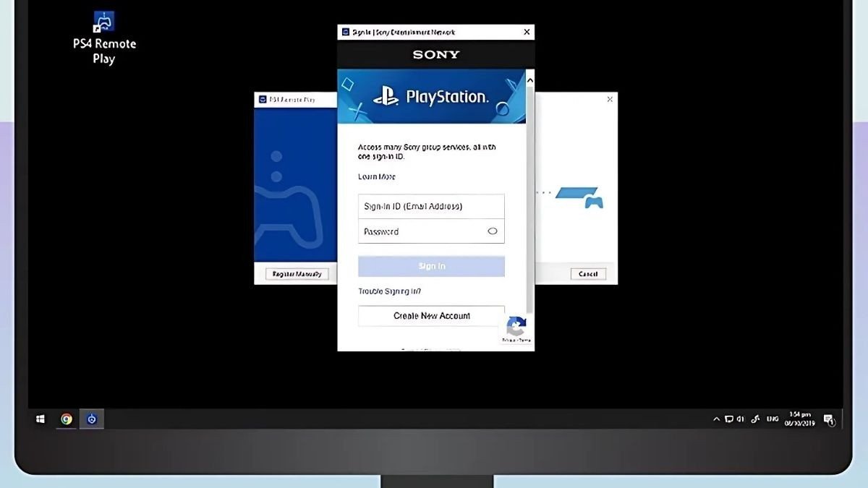Open the Windows Start menu
The height and width of the screenshot is (488, 868).
pos(41,419)
